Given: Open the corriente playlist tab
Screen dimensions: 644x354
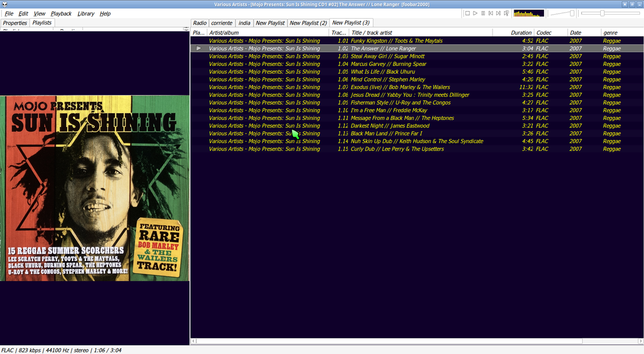Looking at the screenshot, I should pyautogui.click(x=222, y=23).
